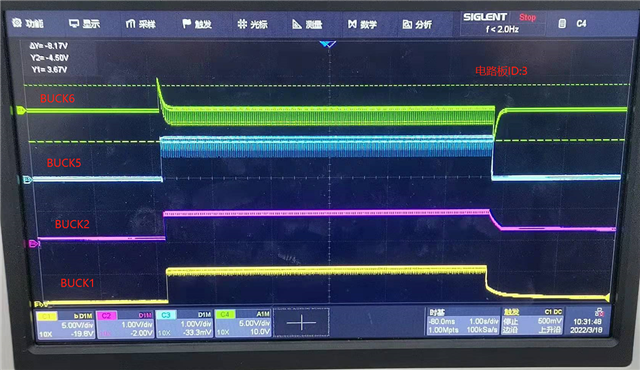Tap the ΔY= -8.17V cursor readout
The image size is (640, 370).
pos(49,46)
